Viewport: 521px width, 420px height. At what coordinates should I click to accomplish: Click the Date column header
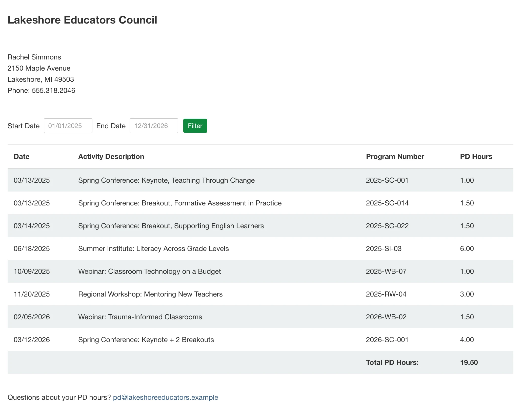[22, 156]
